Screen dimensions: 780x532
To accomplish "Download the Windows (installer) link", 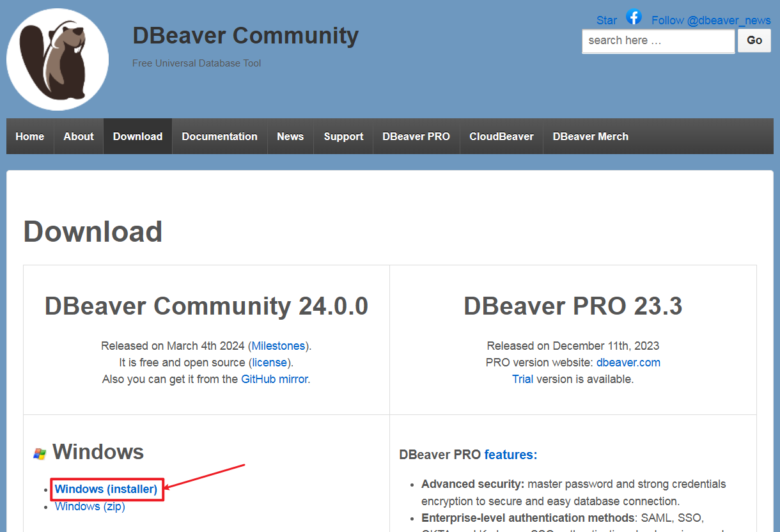I will 106,489.
